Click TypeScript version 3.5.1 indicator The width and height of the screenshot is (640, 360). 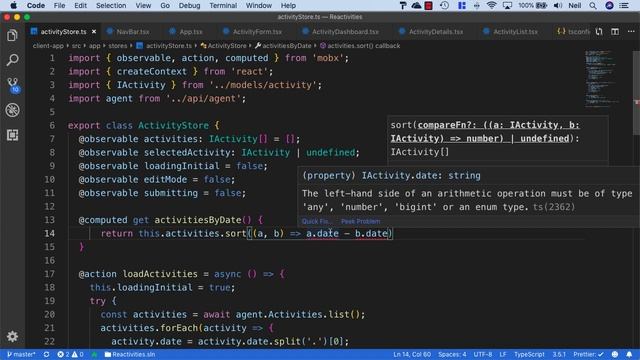(559, 354)
